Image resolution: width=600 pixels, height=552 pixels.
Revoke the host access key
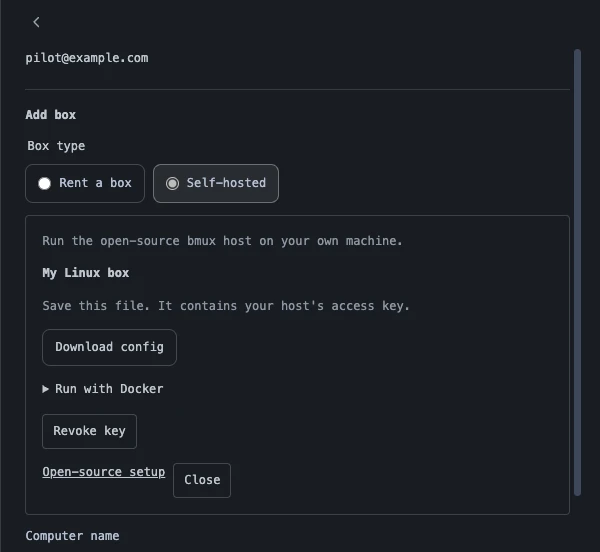tap(90, 431)
